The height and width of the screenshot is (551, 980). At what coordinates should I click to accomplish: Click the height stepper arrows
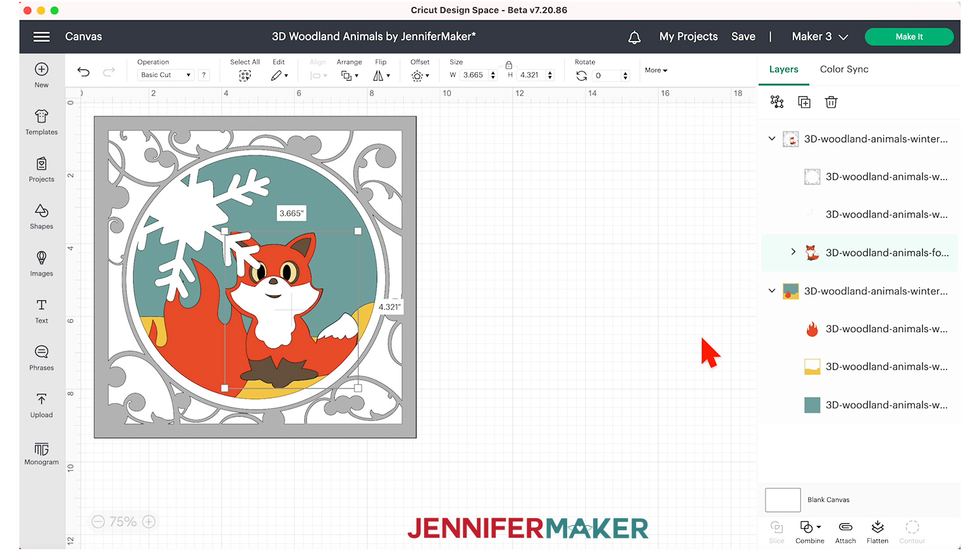(x=550, y=75)
